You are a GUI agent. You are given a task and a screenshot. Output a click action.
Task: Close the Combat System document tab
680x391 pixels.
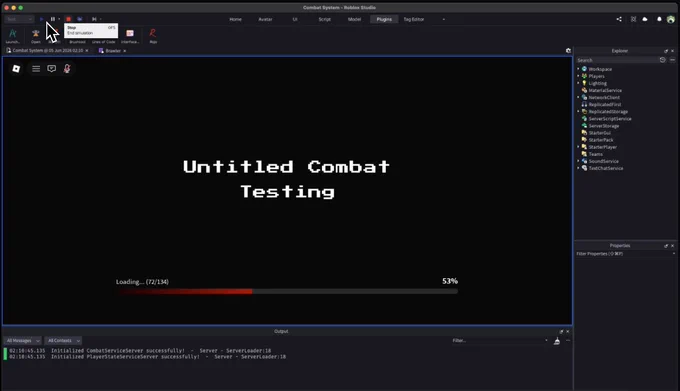[87, 50]
